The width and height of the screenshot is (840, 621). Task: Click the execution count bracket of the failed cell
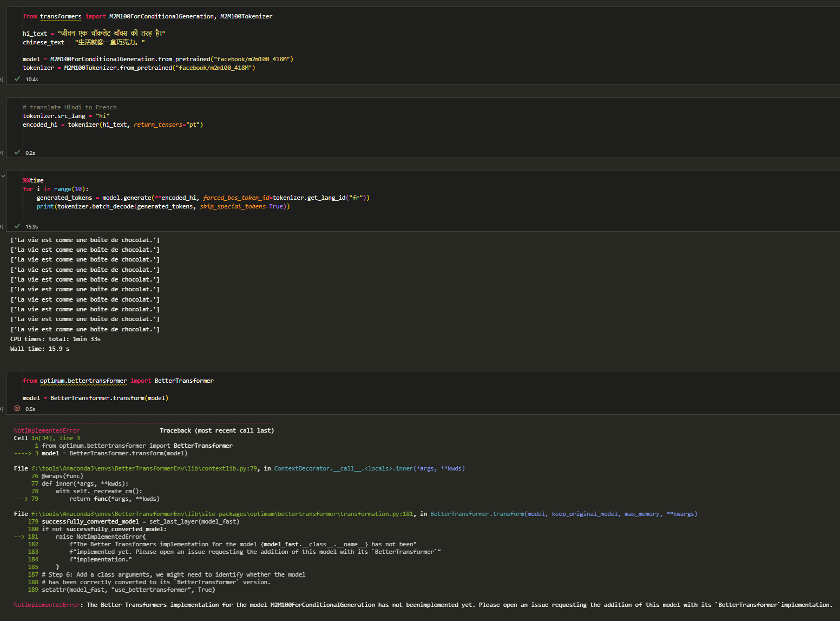[x=2, y=408]
